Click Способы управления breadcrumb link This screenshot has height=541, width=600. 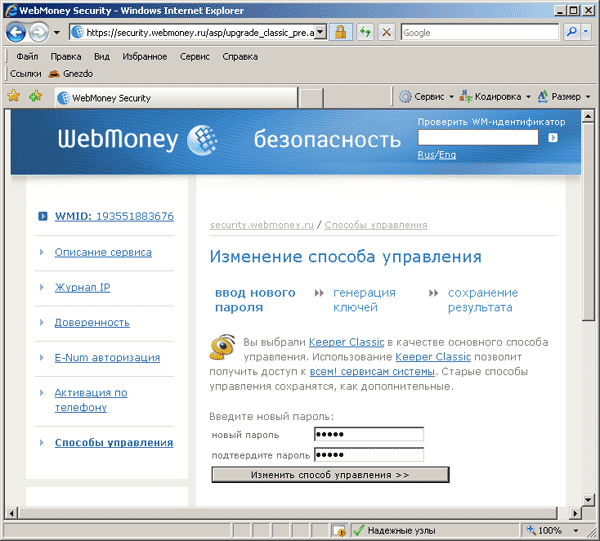[x=376, y=225]
